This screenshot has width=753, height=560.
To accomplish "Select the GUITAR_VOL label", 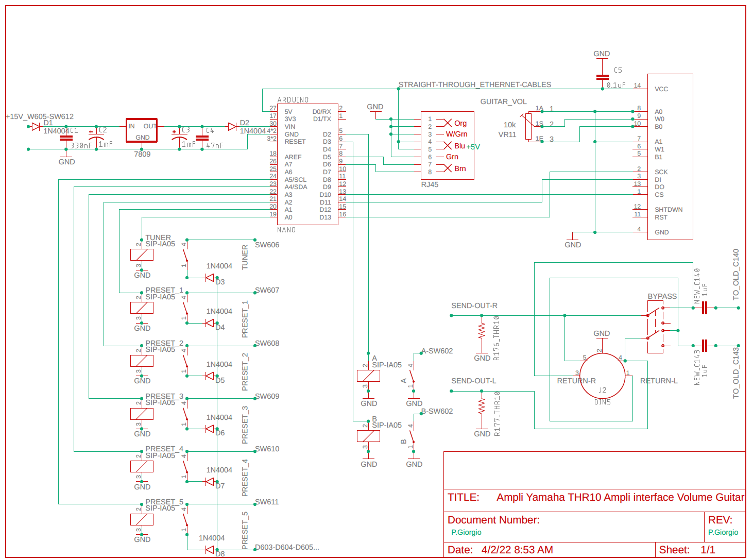I will pos(503,101).
